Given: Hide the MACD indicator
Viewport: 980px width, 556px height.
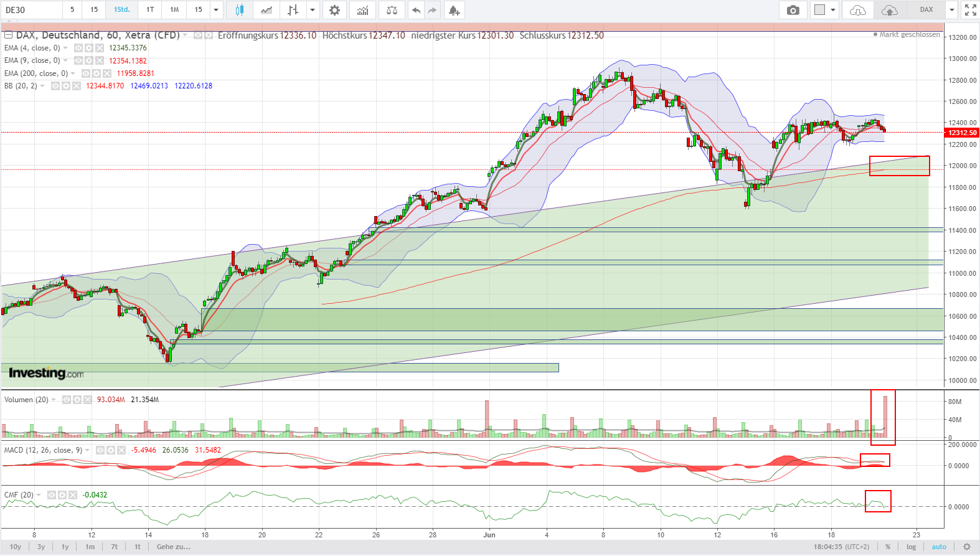Looking at the screenshot, I should [x=100, y=450].
